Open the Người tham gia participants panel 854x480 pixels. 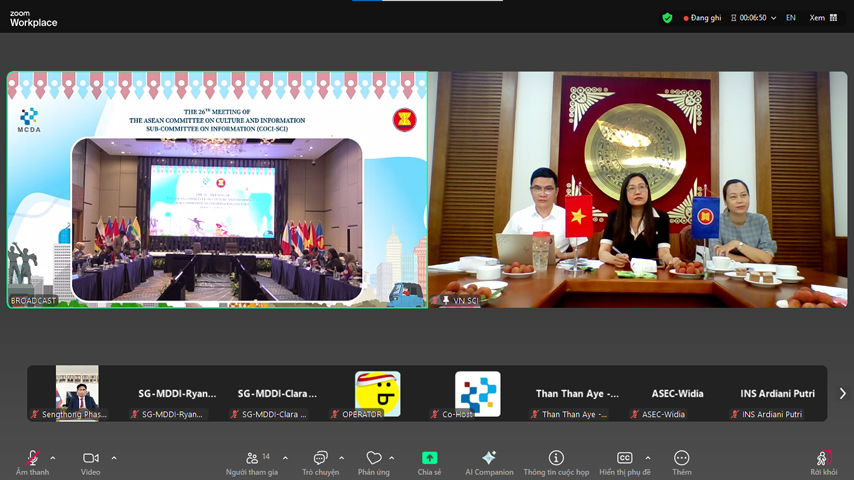tap(252, 463)
